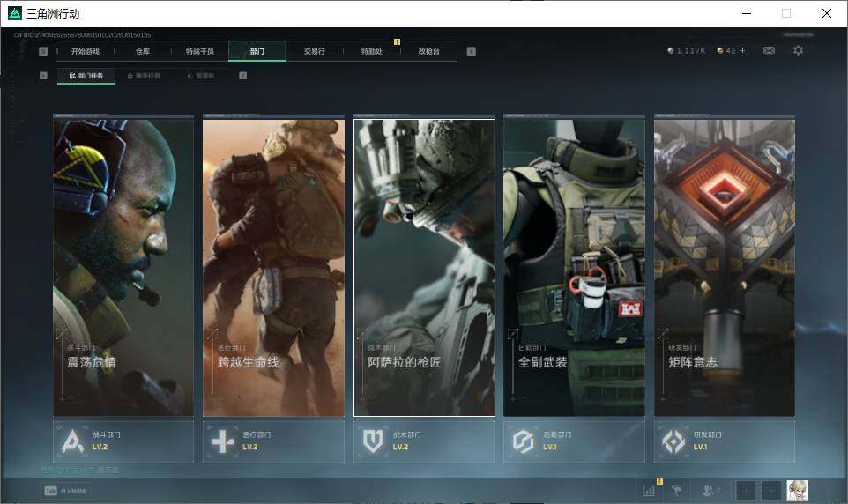
Task: Click the 后勤部门 LV.1 label
Action: pyautogui.click(x=549, y=448)
